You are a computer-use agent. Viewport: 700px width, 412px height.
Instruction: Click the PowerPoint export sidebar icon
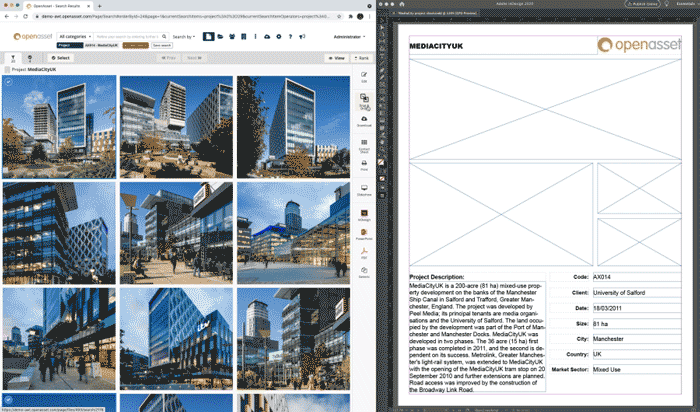pos(364,234)
